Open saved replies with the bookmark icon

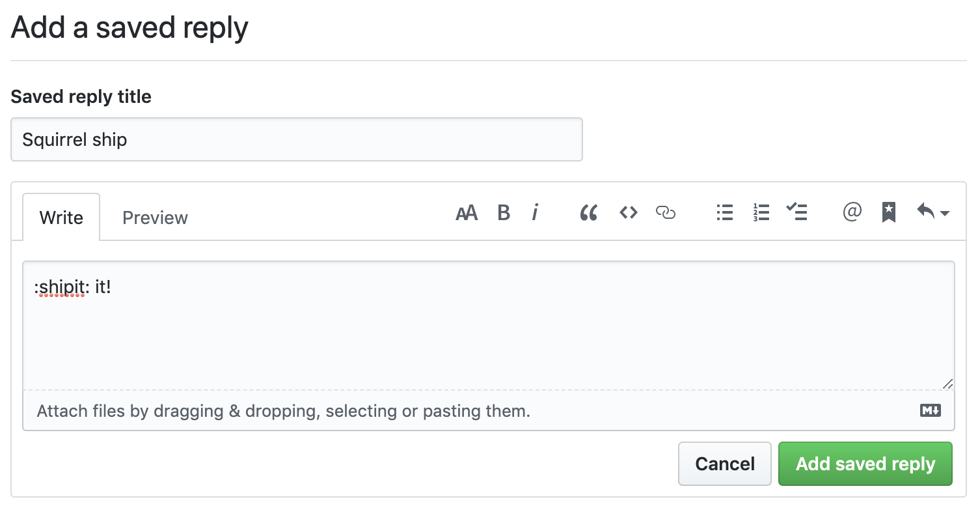888,212
